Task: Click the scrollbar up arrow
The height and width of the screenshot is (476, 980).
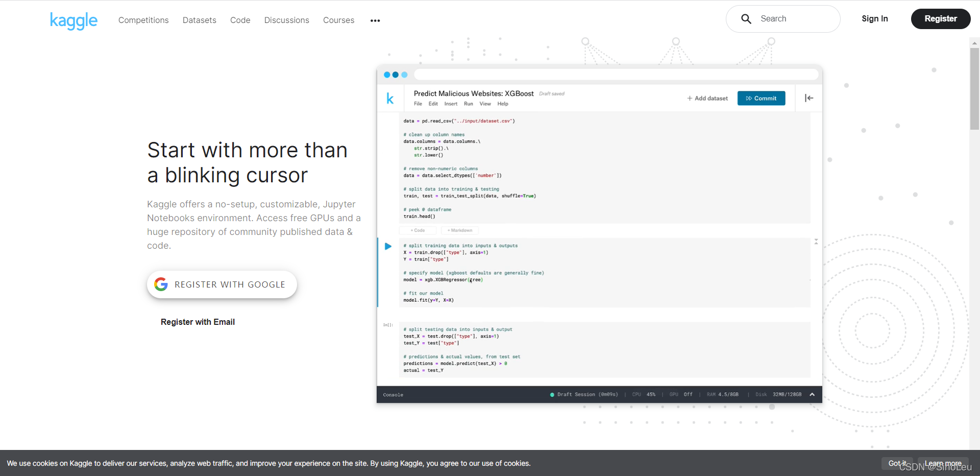Action: click(x=974, y=43)
